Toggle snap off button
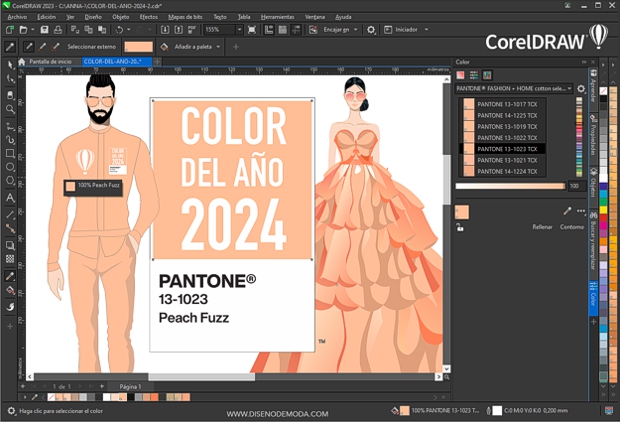 [x=313, y=30]
